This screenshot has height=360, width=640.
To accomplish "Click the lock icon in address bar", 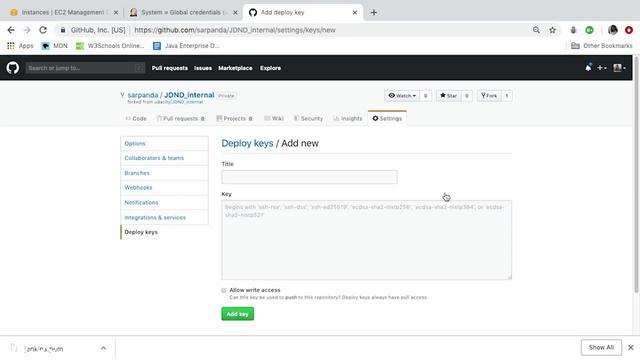I will [62, 30].
